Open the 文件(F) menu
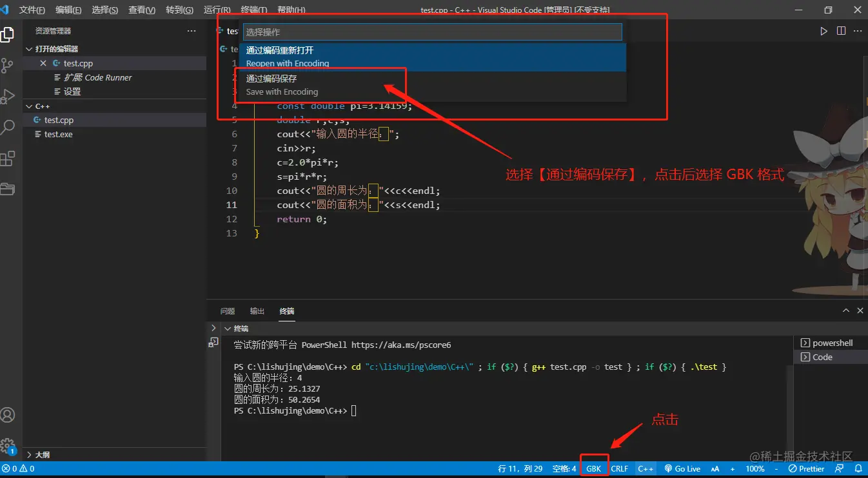The height and width of the screenshot is (478, 868). click(x=32, y=10)
